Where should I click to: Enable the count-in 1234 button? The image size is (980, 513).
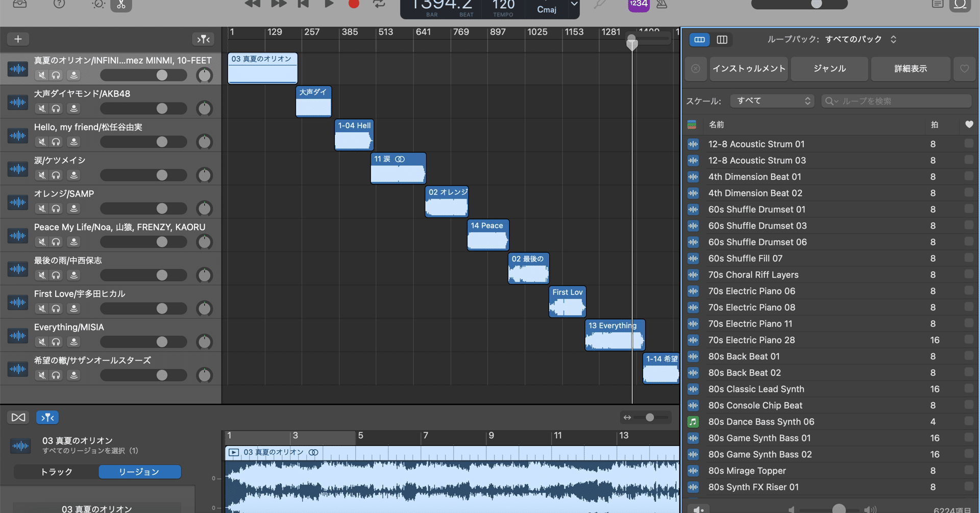coord(639,5)
